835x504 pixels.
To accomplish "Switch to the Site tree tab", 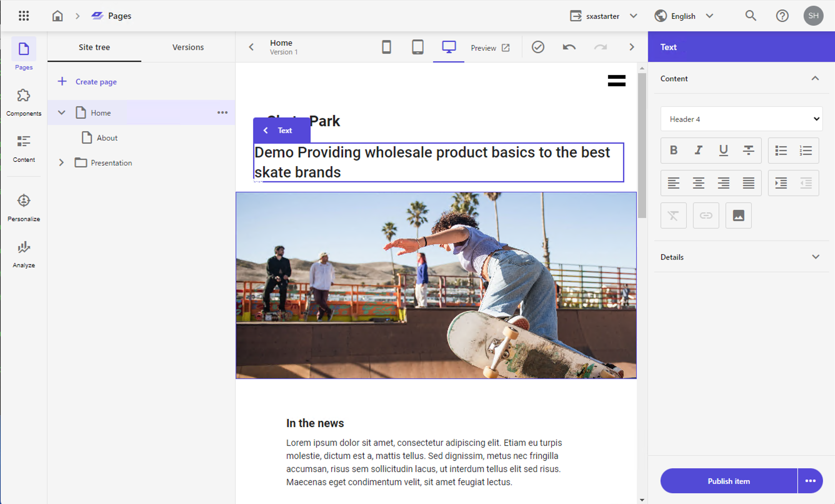I will [x=94, y=47].
